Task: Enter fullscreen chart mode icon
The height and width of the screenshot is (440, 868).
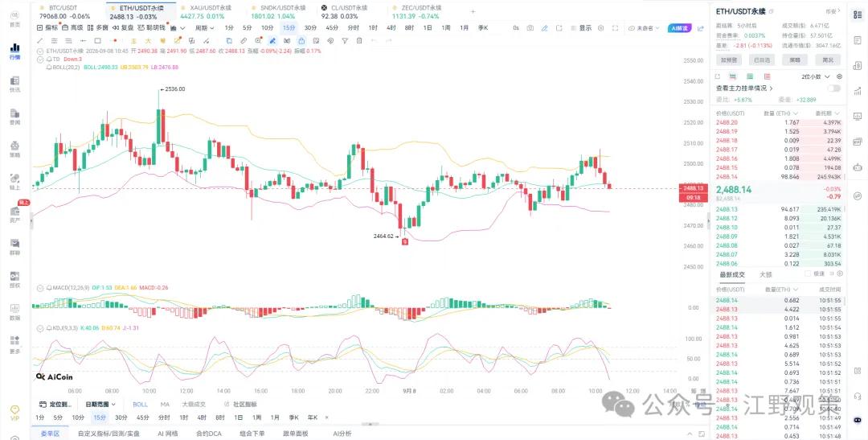Action: [x=615, y=27]
